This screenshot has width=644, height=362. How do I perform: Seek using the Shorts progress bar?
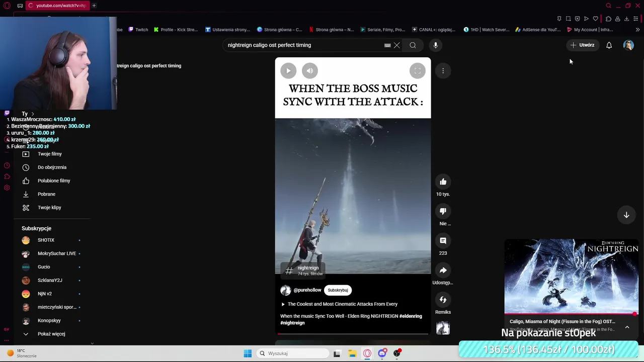tap(353, 334)
